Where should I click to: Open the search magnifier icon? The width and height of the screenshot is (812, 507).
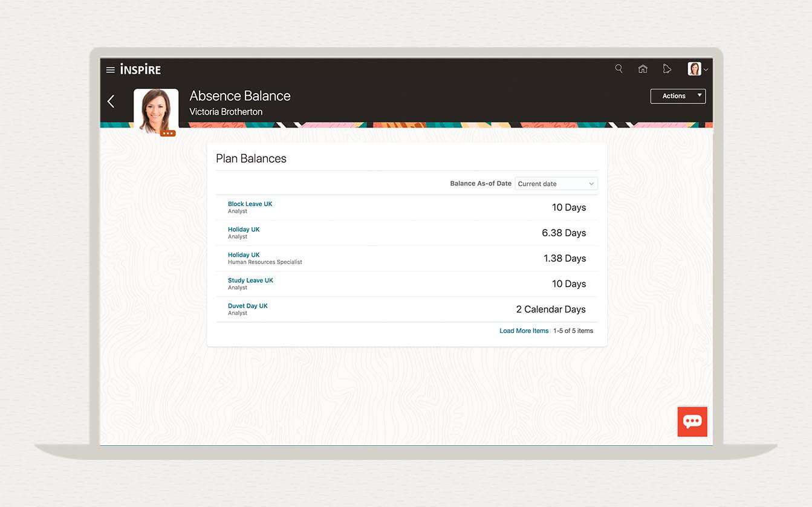(x=619, y=69)
